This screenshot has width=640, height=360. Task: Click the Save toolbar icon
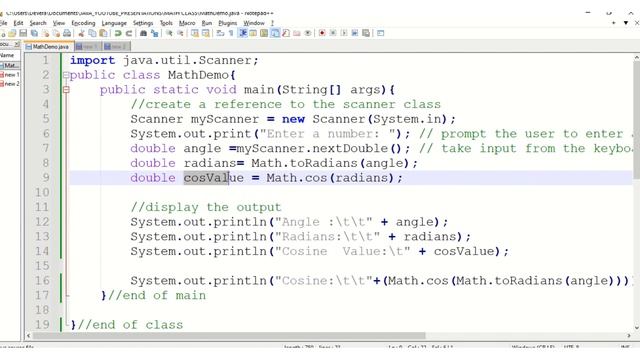click(x=23, y=33)
